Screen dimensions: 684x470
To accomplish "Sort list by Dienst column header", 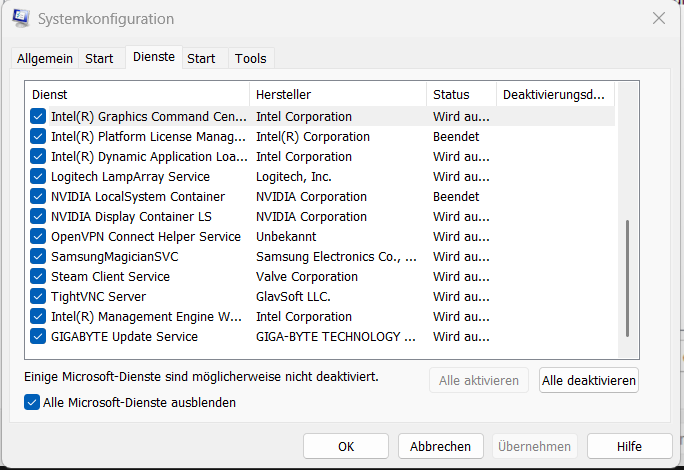I will pyautogui.click(x=137, y=95).
